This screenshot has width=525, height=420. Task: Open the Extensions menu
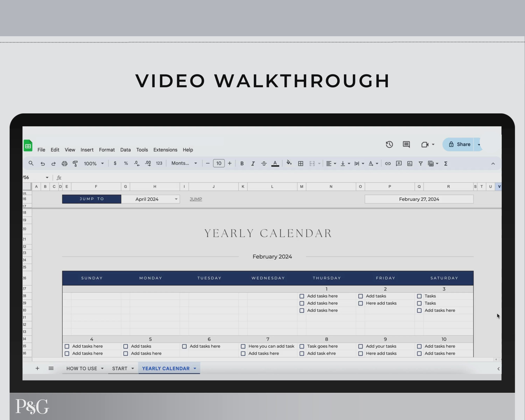coord(165,150)
